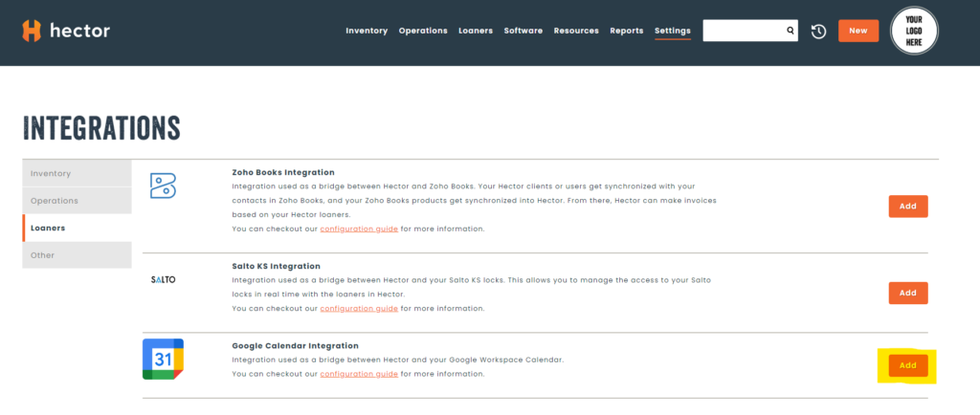Click the Hector logo icon
This screenshot has width=980, height=415.
click(x=33, y=31)
